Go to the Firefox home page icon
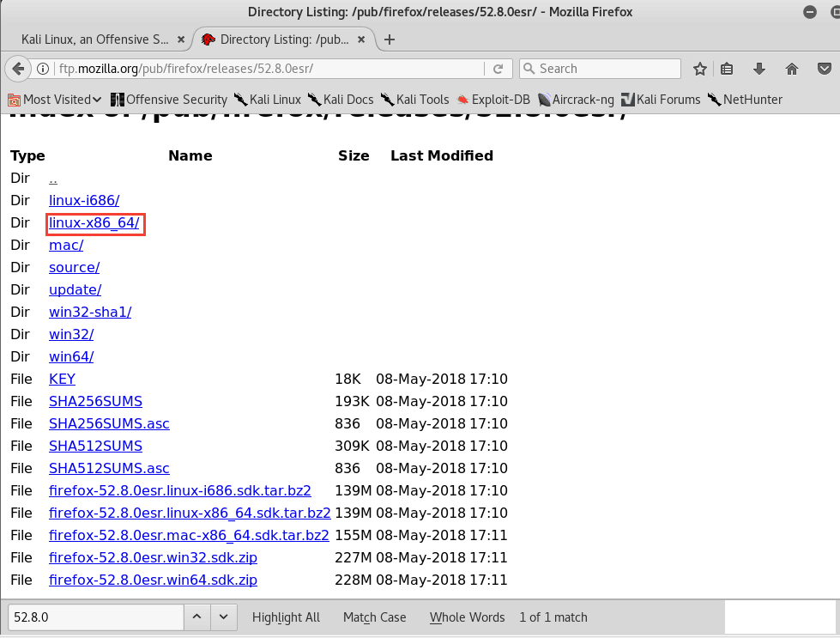This screenshot has height=638, width=840. click(792, 69)
